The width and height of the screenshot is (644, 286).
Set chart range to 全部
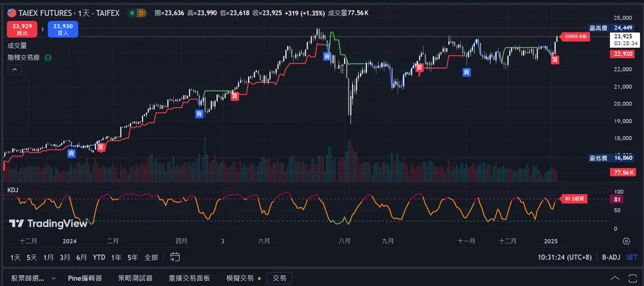[x=151, y=258]
